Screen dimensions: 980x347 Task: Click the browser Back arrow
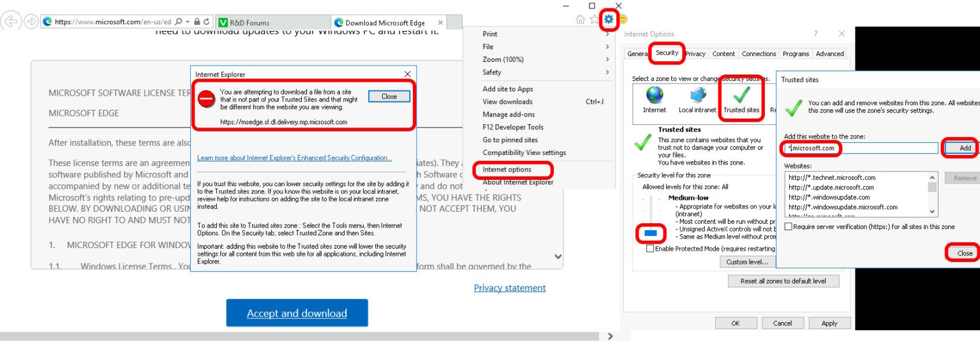coord(11,22)
